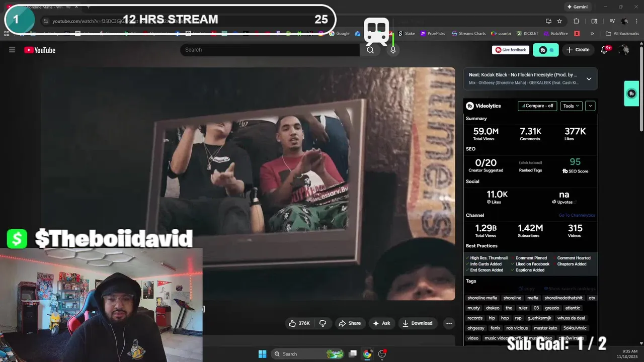Click the 95 SEO Score value
This screenshot has width=644, height=362.
[575, 162]
